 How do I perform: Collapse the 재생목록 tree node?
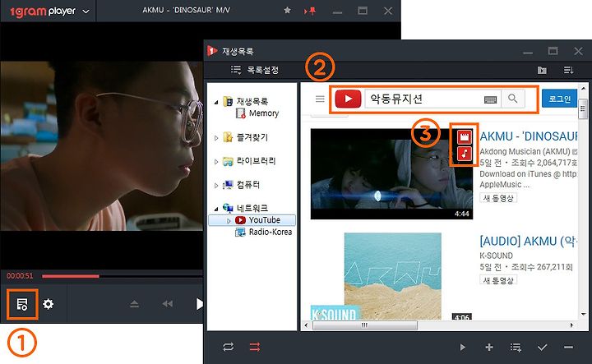click(x=216, y=102)
